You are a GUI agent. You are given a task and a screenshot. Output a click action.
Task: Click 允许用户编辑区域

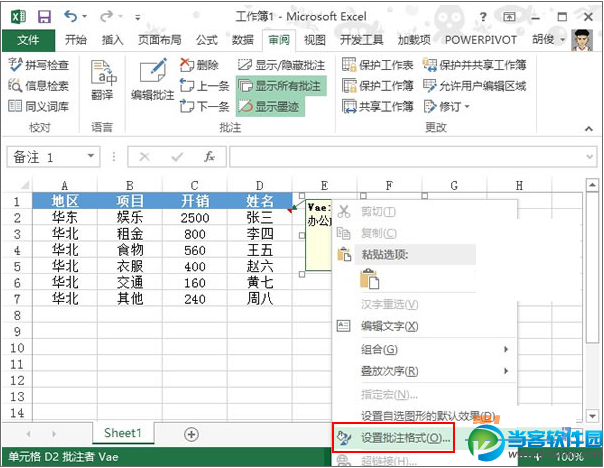[x=475, y=86]
